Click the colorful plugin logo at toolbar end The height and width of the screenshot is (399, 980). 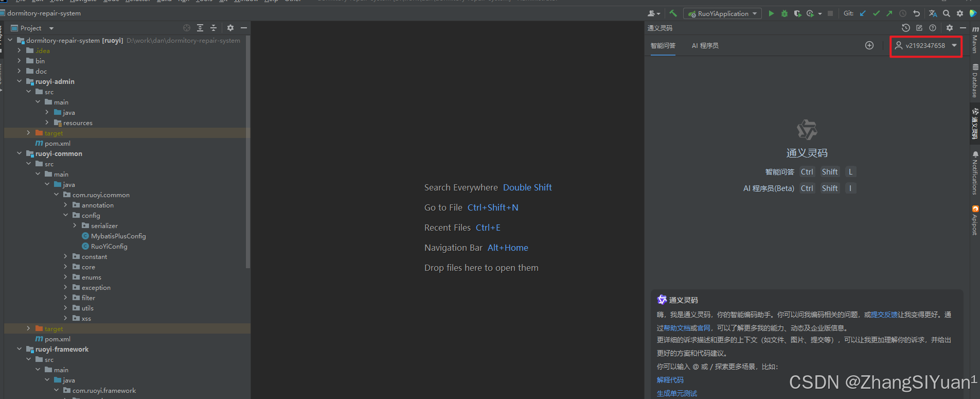click(x=973, y=13)
